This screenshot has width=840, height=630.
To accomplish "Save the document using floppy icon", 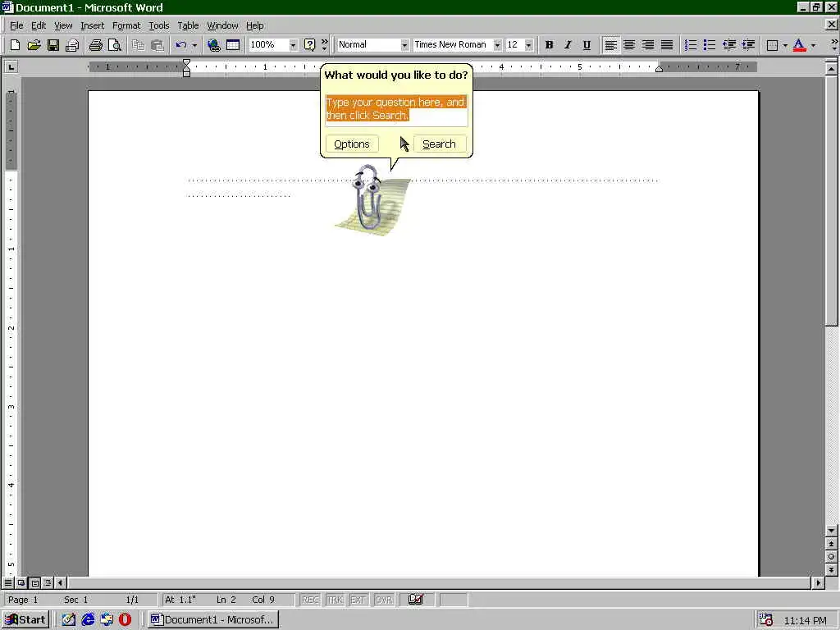I will click(52, 45).
